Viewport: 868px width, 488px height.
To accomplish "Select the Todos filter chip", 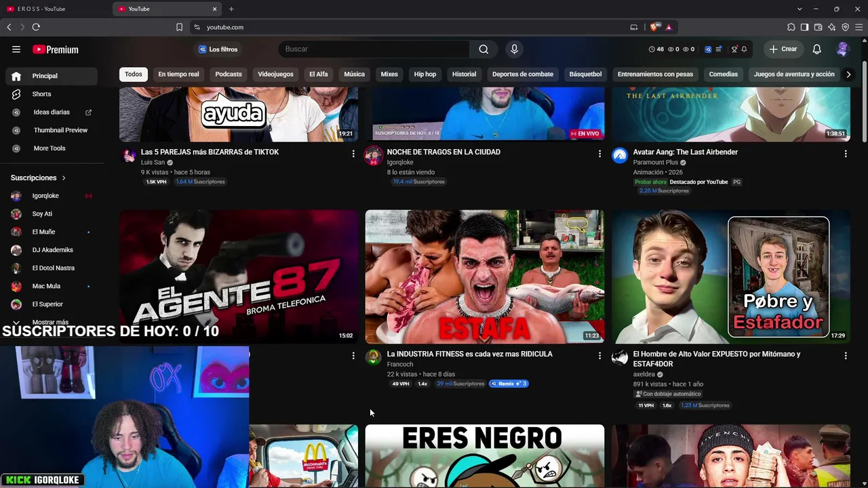I will [x=134, y=75].
